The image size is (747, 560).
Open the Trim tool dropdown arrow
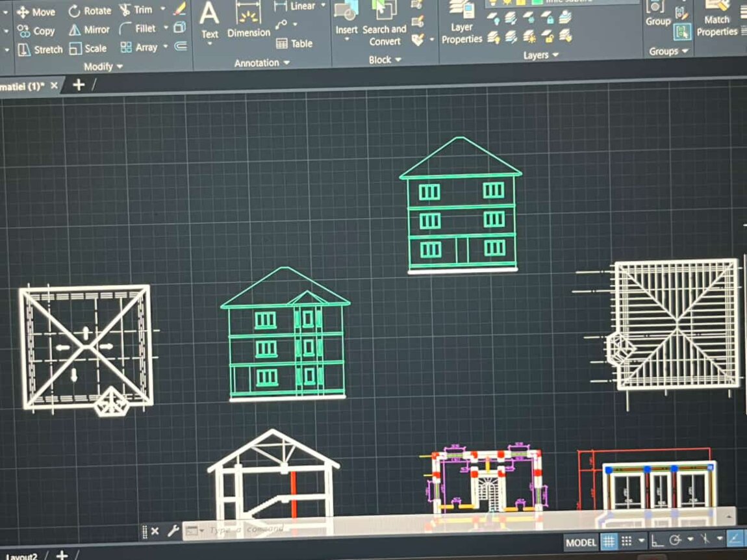162,10
